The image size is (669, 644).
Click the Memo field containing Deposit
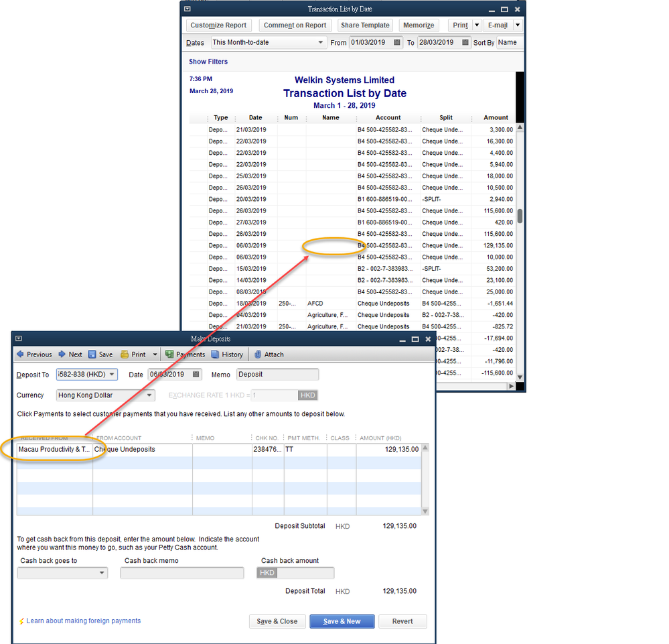(x=277, y=375)
